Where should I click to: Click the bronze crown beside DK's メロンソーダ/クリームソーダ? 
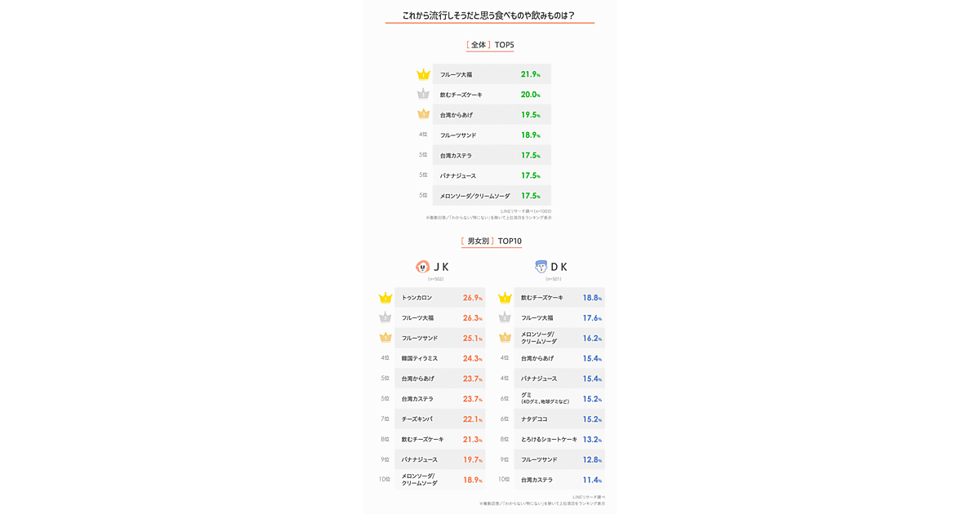pyautogui.click(x=505, y=338)
